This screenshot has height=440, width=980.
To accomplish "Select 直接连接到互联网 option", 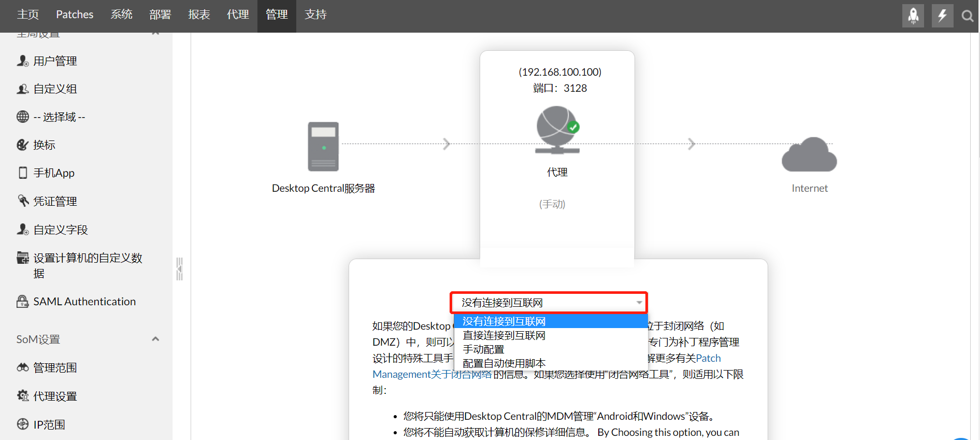I will pyautogui.click(x=551, y=335).
